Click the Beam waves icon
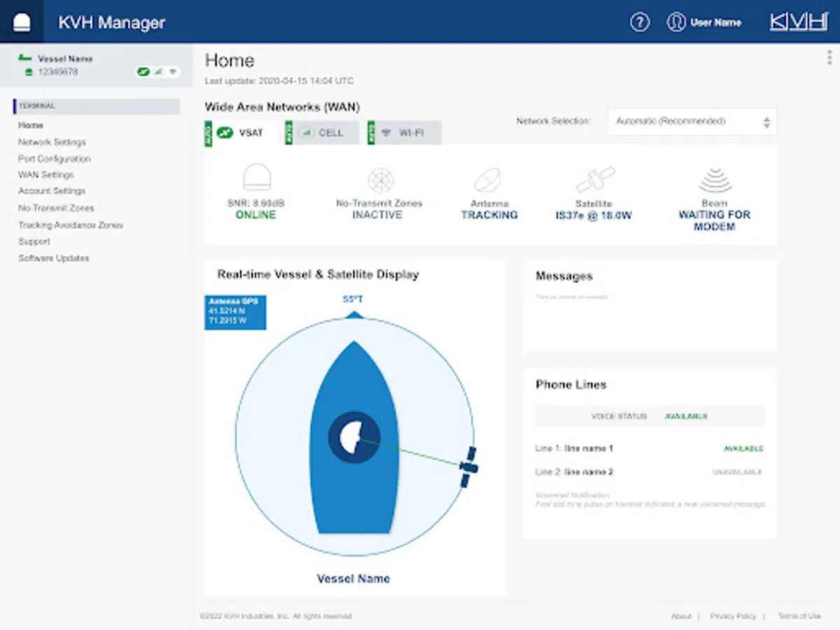This screenshot has width=840, height=630. [715, 181]
